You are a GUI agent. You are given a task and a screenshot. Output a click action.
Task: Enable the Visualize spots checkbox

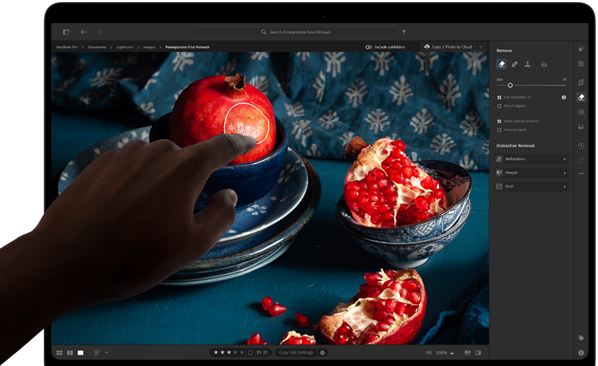(499, 130)
